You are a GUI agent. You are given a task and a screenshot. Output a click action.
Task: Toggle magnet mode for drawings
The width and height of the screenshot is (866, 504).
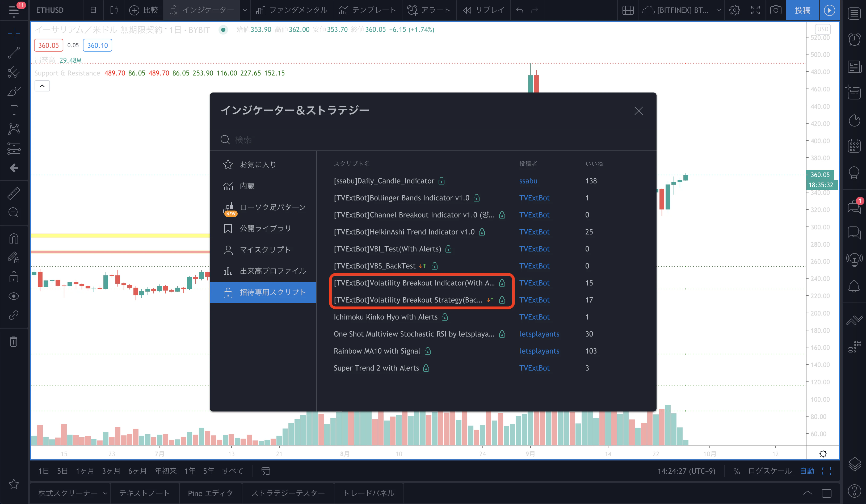14,238
